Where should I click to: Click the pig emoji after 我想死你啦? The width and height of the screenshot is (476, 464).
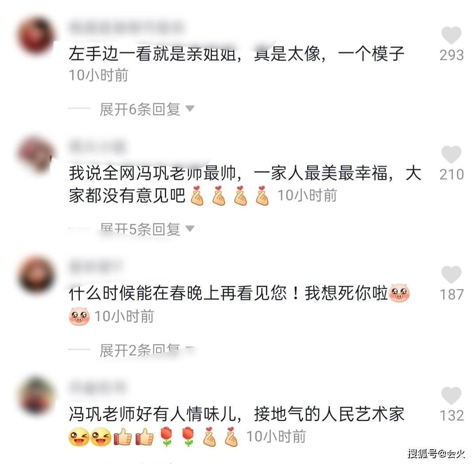[x=399, y=293]
